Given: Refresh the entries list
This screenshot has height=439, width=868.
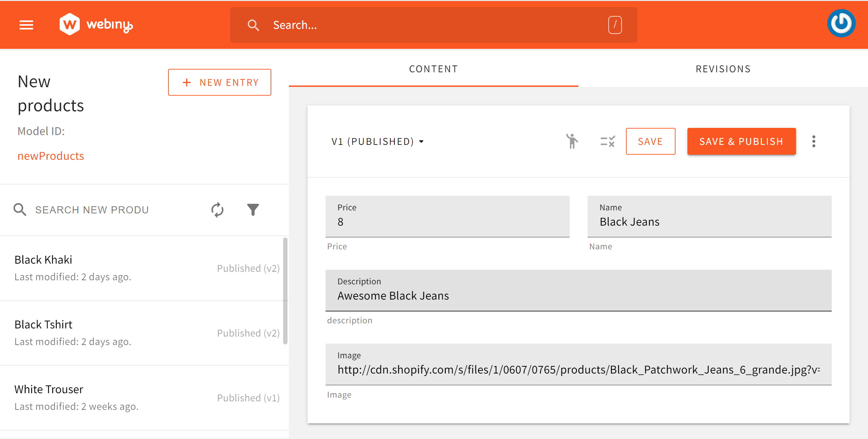Looking at the screenshot, I should [x=217, y=210].
